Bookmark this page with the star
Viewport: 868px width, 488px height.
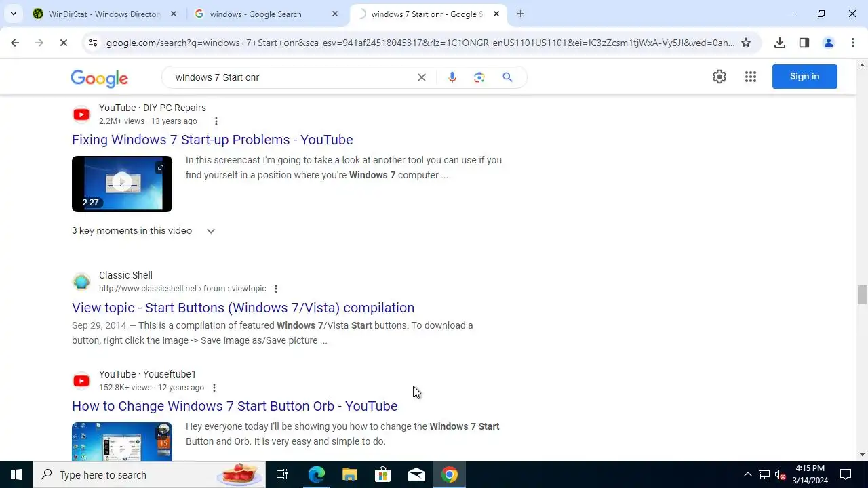[746, 43]
